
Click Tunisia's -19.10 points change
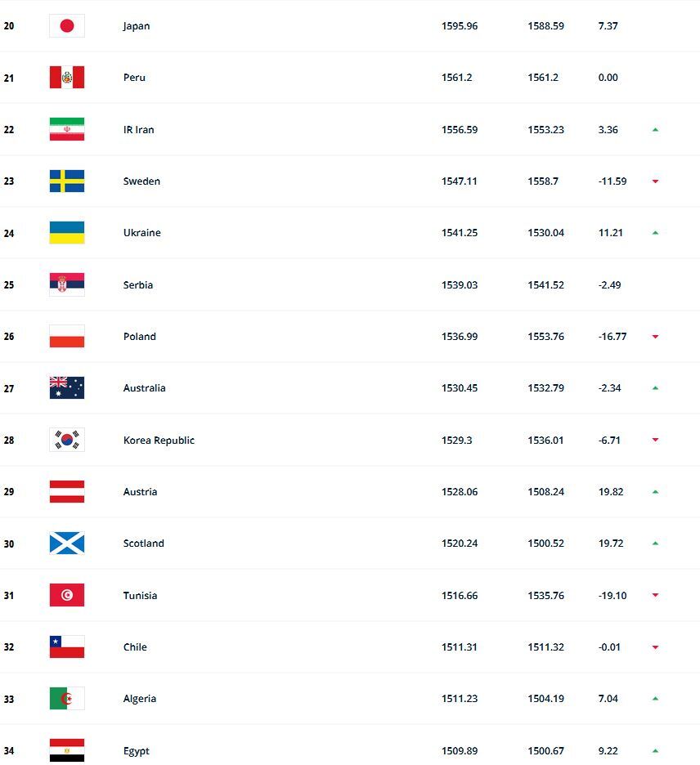612,596
